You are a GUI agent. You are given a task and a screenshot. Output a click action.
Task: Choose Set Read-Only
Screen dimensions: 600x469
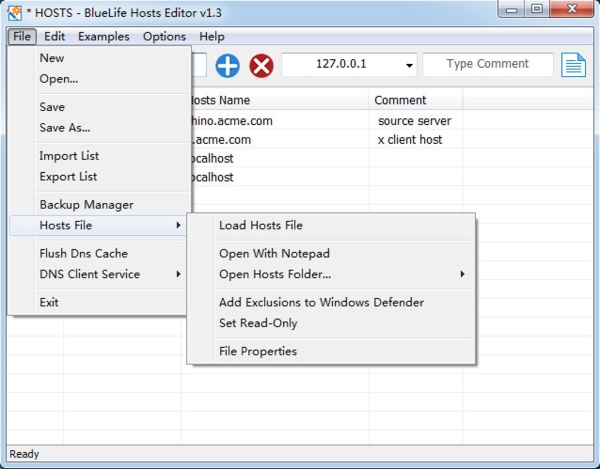(x=331, y=323)
